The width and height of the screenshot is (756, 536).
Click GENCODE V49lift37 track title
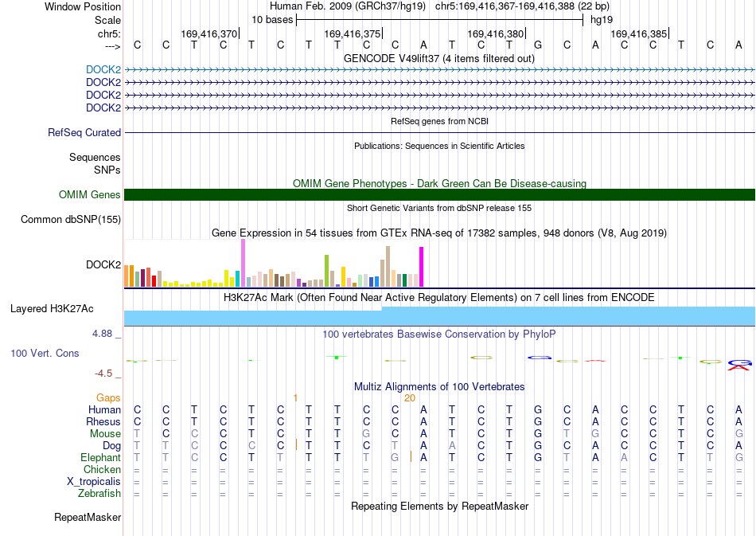coord(439,58)
